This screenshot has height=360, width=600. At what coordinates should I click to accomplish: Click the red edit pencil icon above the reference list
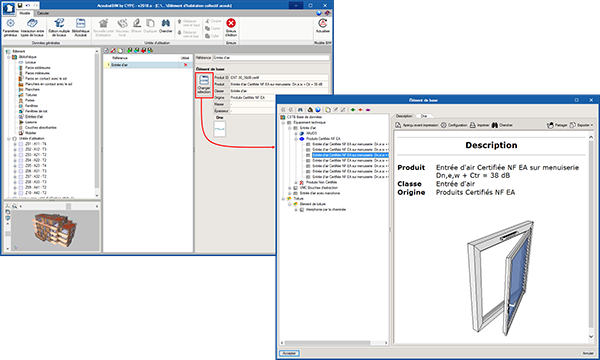(x=113, y=50)
